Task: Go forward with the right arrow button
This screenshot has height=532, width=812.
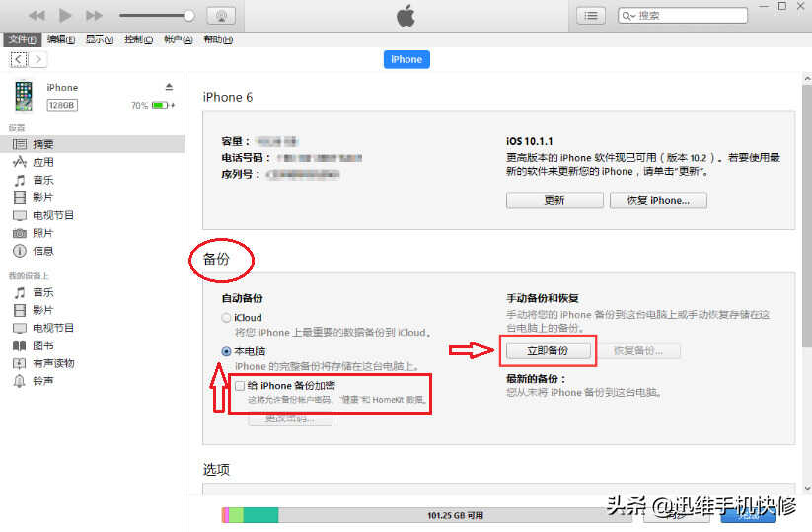Action: pyautogui.click(x=37, y=59)
